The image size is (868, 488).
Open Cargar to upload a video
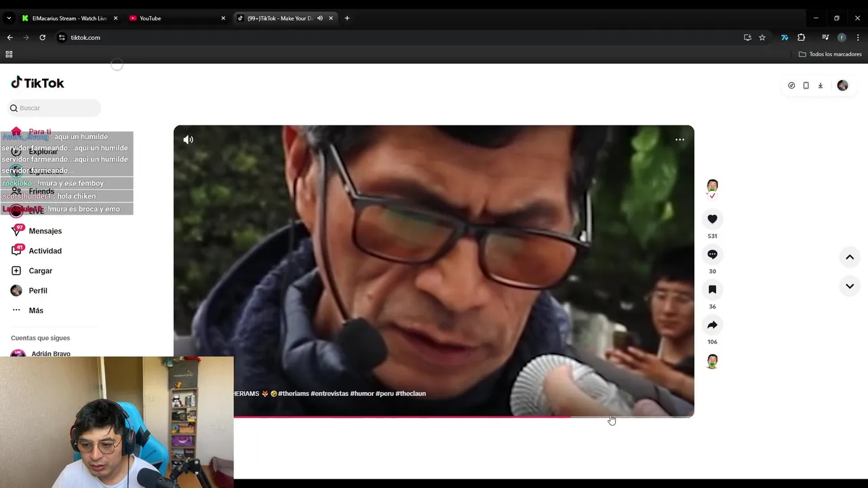coord(40,270)
